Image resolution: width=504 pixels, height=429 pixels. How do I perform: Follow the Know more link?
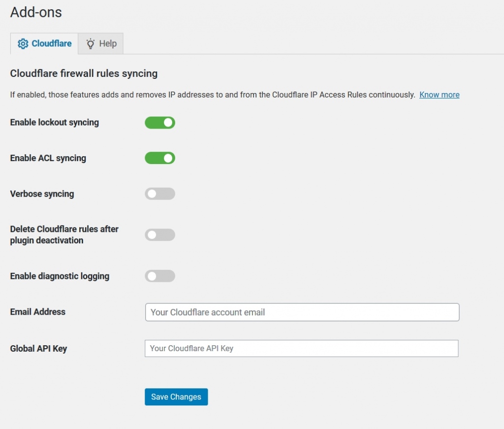tap(439, 95)
